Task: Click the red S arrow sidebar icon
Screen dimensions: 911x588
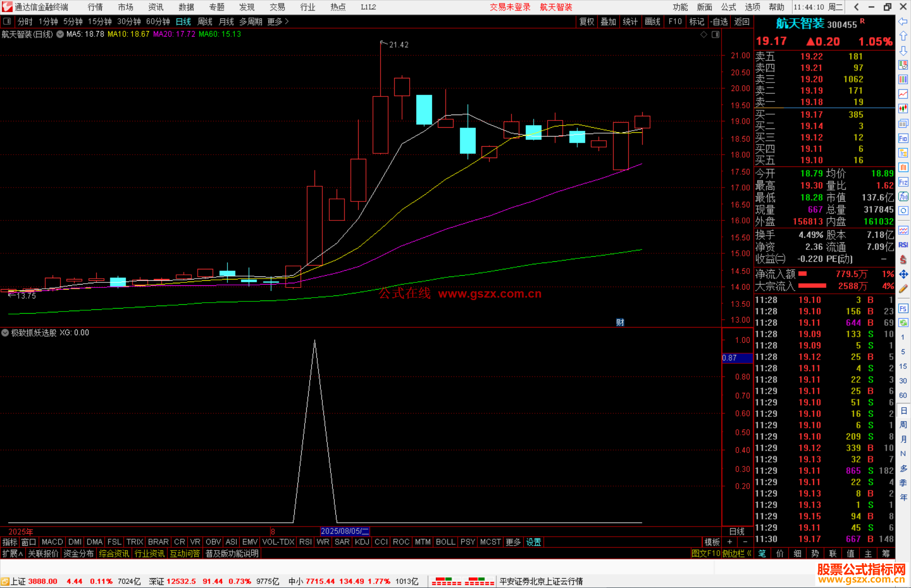Action: (x=903, y=260)
